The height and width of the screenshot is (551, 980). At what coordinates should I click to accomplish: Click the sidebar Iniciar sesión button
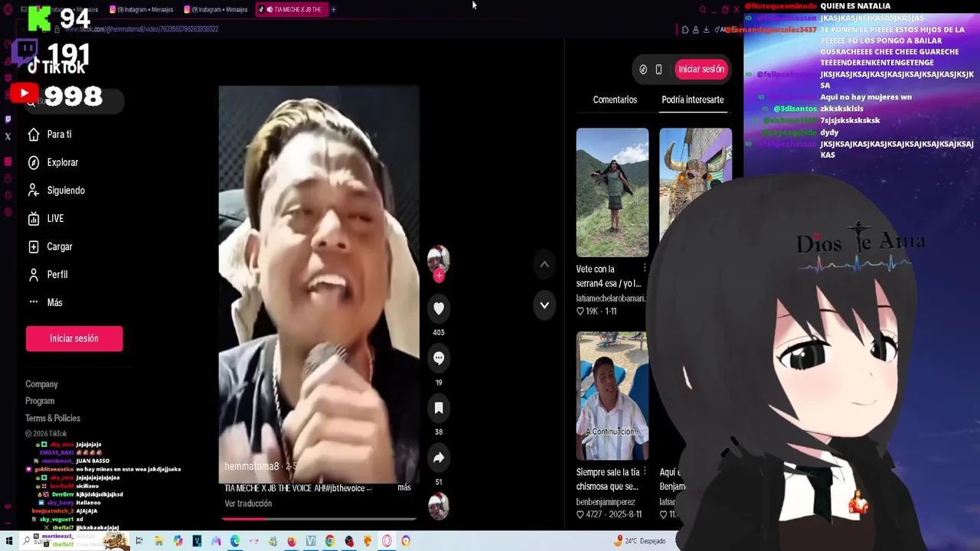pyautogui.click(x=74, y=338)
